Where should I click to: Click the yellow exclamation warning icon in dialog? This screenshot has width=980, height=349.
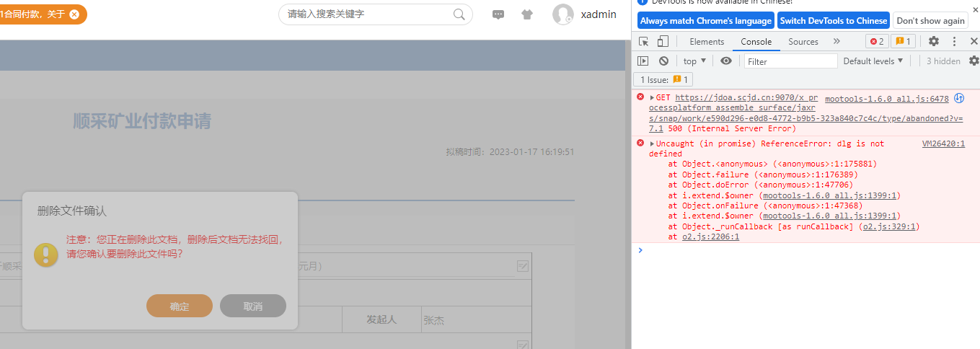point(46,255)
